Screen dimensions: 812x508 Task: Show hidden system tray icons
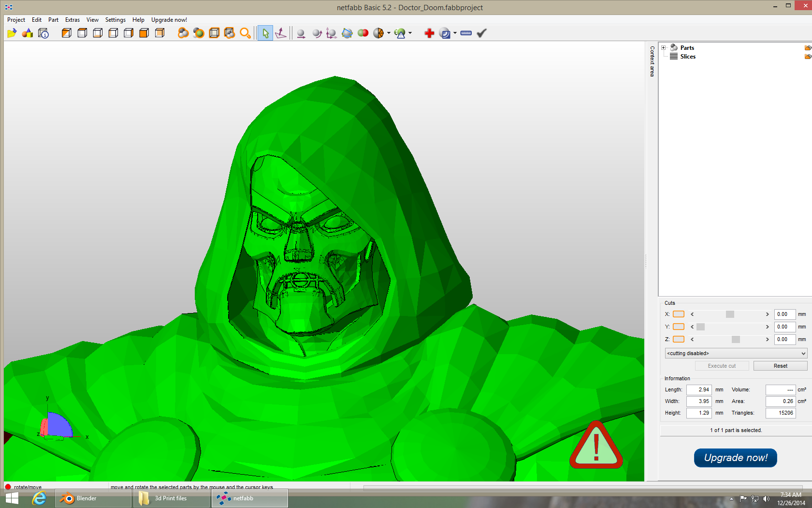(731, 499)
